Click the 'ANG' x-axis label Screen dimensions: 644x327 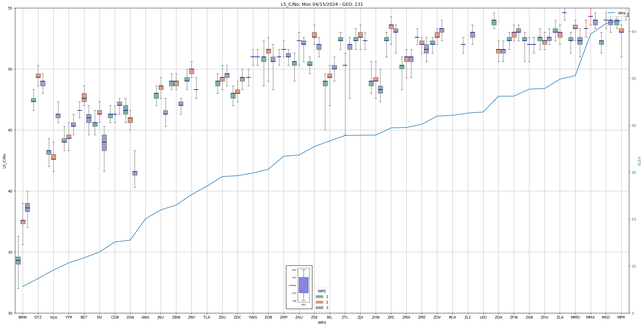point(145,317)
